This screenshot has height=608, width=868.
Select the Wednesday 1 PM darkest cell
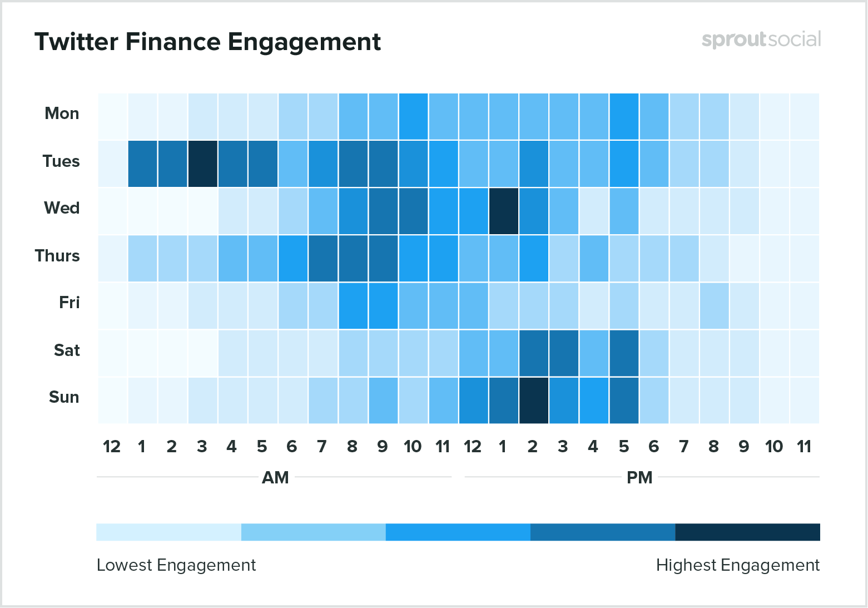504,211
